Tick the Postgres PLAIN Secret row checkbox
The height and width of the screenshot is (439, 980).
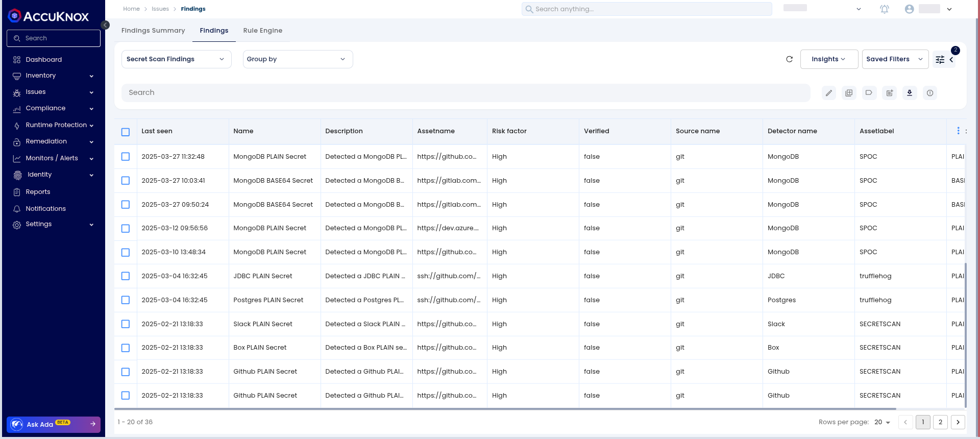126,300
